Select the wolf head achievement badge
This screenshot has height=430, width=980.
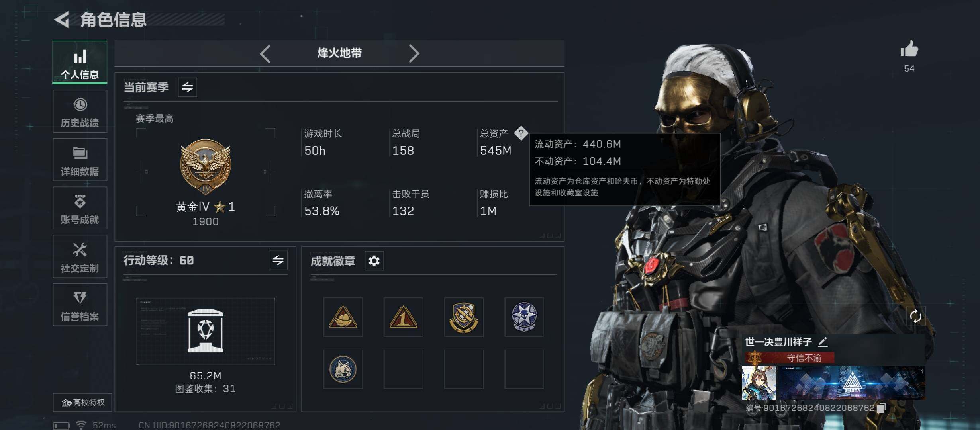tap(343, 369)
